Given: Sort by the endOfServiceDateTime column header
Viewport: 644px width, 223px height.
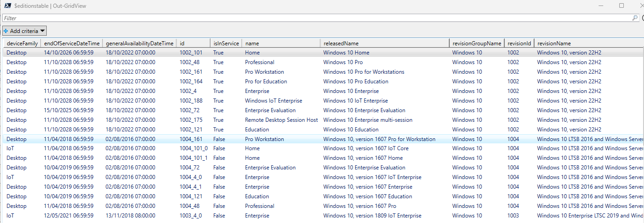Looking at the screenshot, I should (x=72, y=44).
